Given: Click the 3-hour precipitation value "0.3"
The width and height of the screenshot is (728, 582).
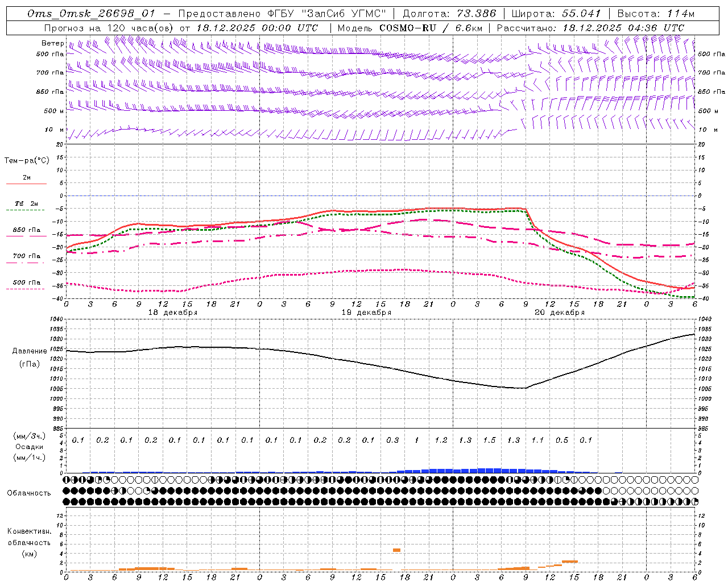Looking at the screenshot, I should coord(392,440).
